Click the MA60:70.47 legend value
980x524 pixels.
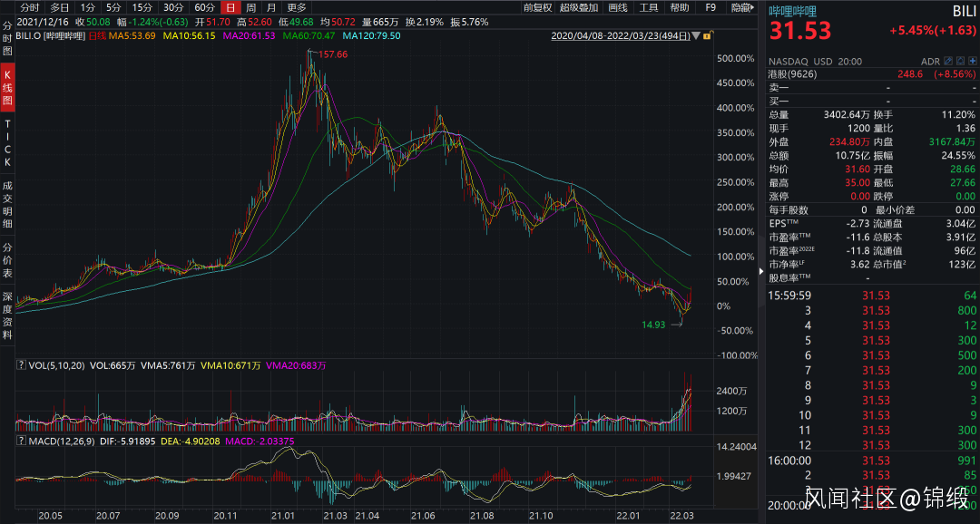pyautogui.click(x=309, y=36)
